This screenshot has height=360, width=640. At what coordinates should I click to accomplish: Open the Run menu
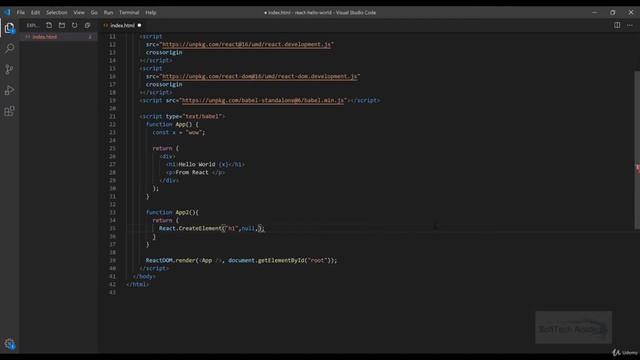coord(108,13)
